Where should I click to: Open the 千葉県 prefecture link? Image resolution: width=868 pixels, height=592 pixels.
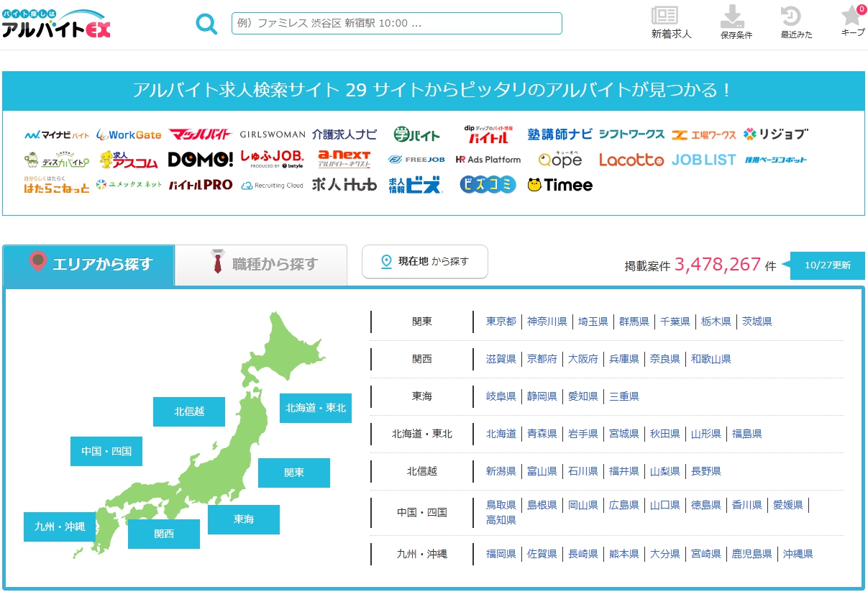(x=675, y=322)
